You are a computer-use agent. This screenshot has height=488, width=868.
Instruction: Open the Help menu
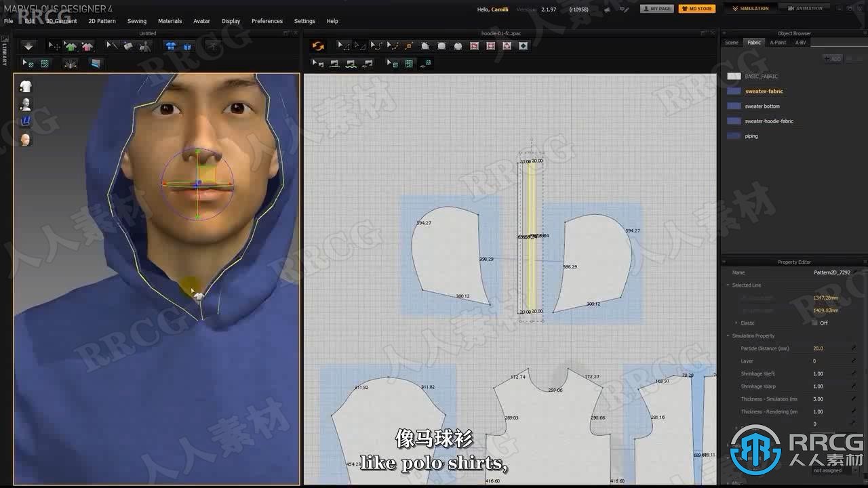(x=332, y=21)
